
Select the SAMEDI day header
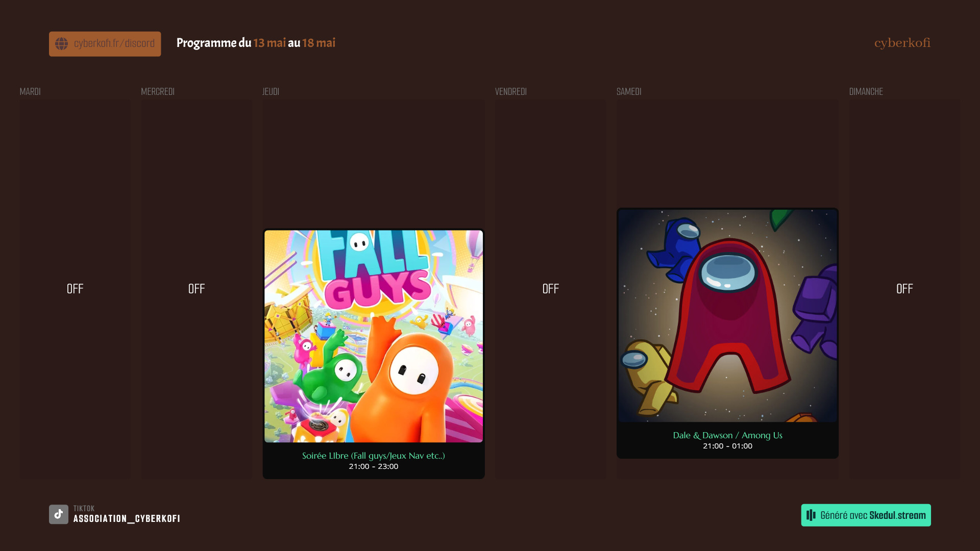point(628,92)
